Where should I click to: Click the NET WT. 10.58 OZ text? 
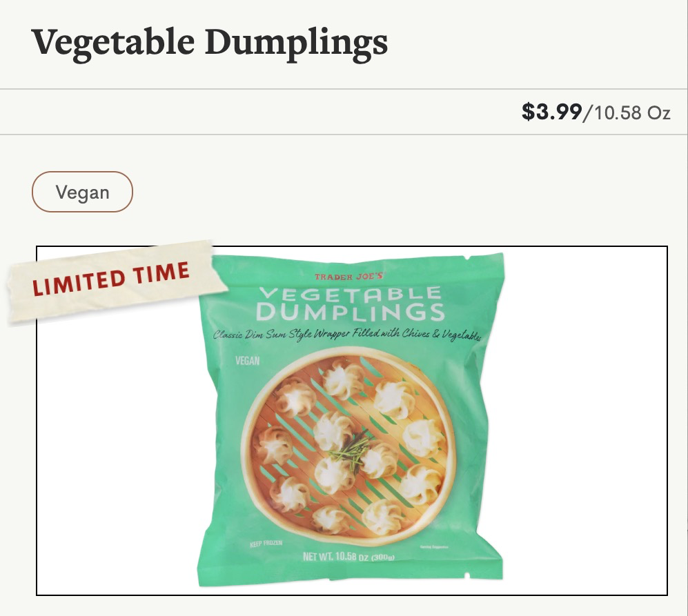(x=348, y=557)
